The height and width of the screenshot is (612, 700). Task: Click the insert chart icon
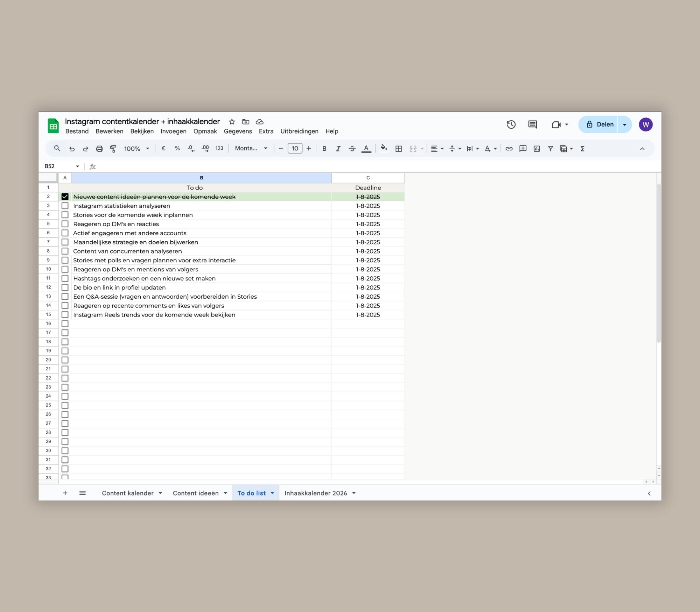pyautogui.click(x=537, y=149)
